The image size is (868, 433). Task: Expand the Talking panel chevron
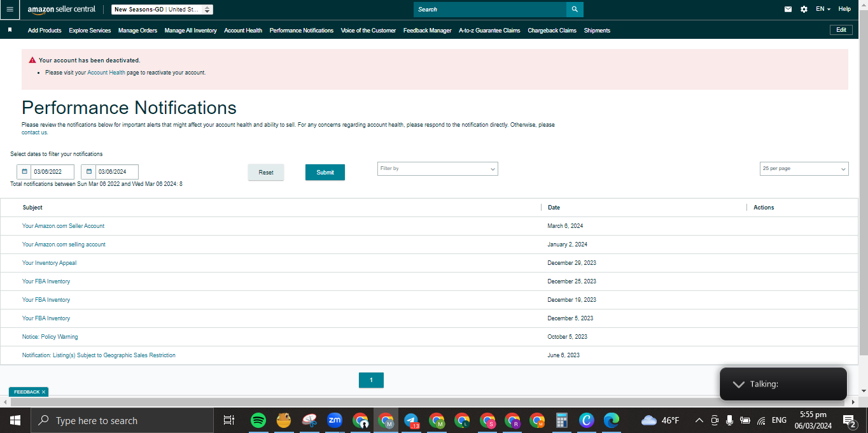click(738, 384)
